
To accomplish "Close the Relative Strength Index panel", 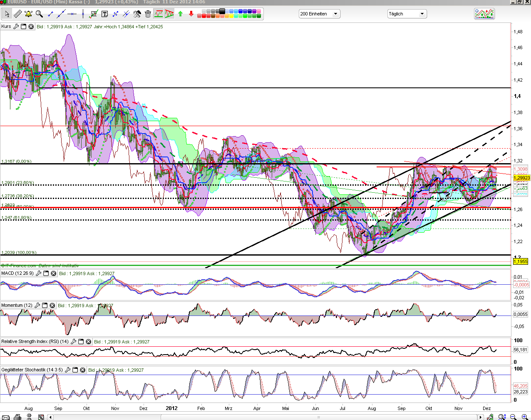I will click(x=88, y=342).
